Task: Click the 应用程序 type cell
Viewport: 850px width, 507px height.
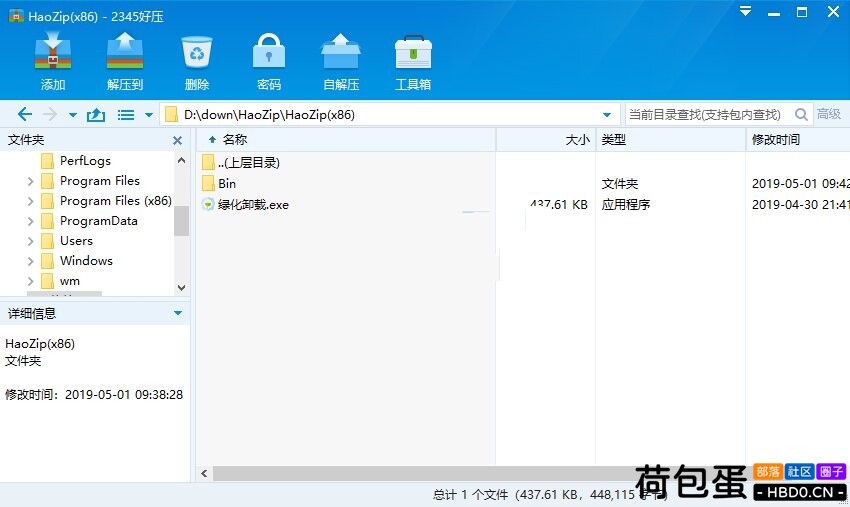Action: pos(626,204)
